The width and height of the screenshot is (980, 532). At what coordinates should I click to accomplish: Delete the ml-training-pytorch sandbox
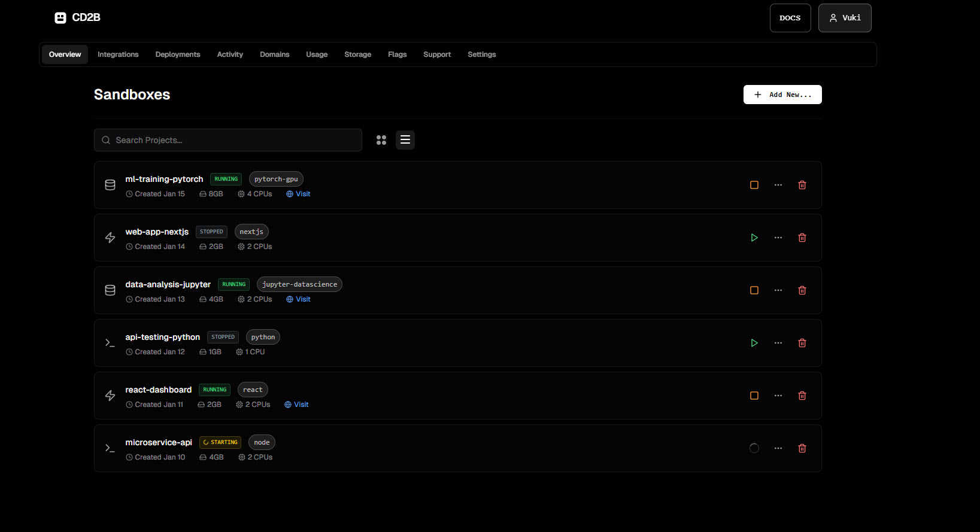point(802,185)
